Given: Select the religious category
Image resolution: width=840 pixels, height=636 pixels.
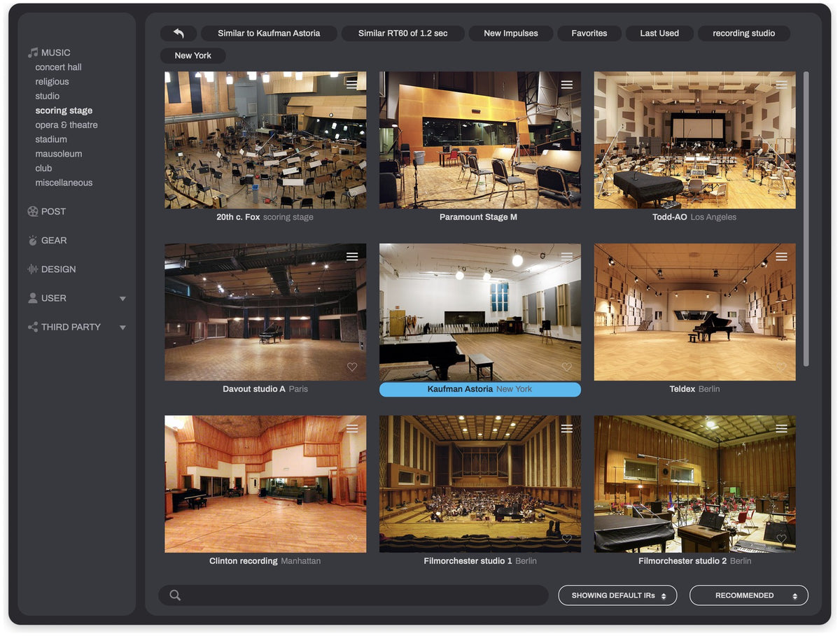Looking at the screenshot, I should [52, 82].
